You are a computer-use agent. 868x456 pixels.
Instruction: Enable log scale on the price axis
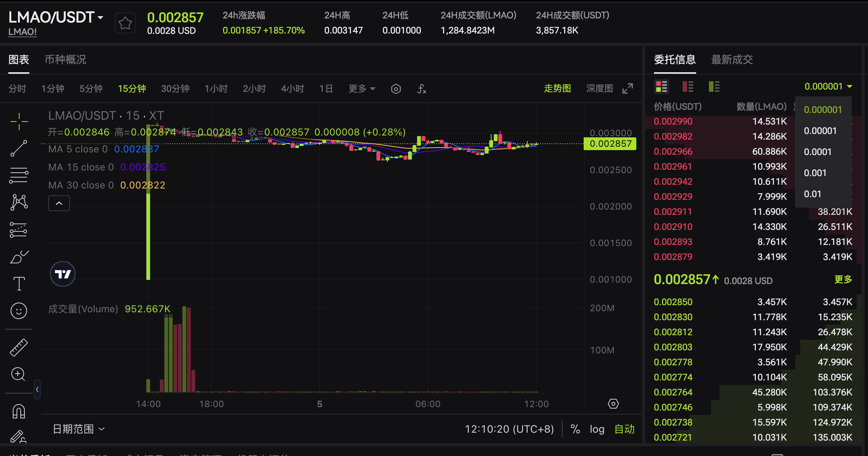point(596,429)
